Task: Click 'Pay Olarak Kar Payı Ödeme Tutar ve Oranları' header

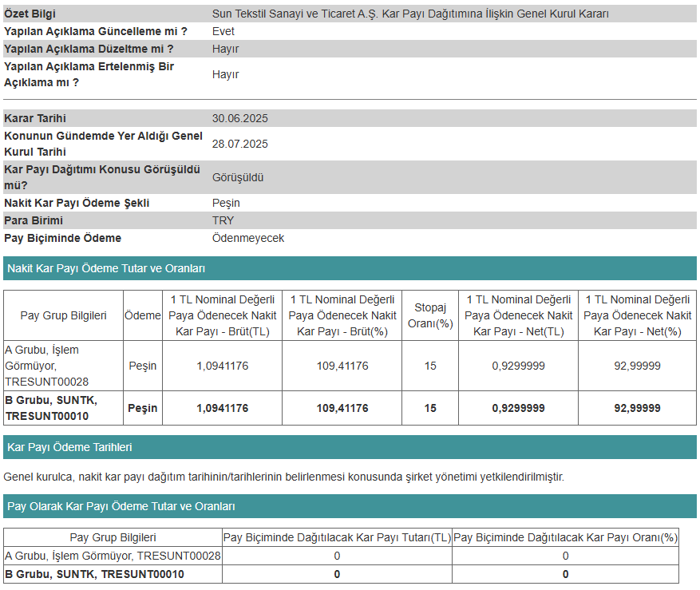Action: coord(350,506)
